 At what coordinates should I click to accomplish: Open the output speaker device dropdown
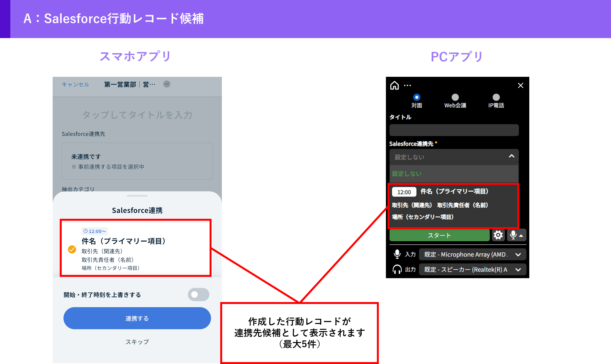(x=518, y=270)
